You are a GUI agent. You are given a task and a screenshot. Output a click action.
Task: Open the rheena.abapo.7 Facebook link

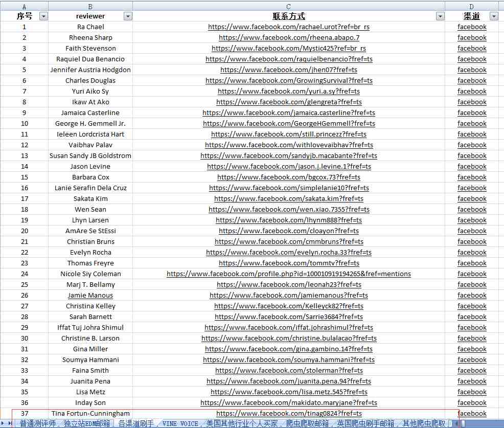click(x=289, y=38)
